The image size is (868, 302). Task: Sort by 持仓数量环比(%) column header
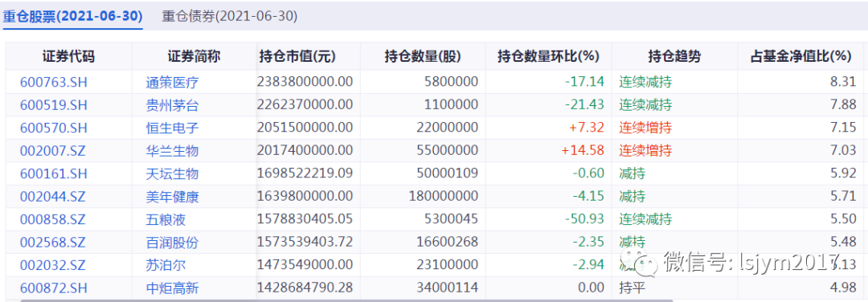[x=549, y=56]
